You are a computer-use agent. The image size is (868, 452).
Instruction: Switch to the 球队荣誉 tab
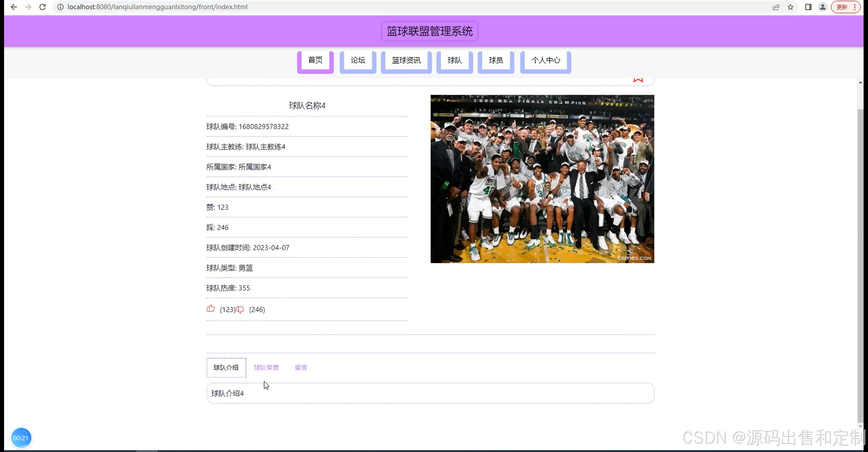(266, 368)
